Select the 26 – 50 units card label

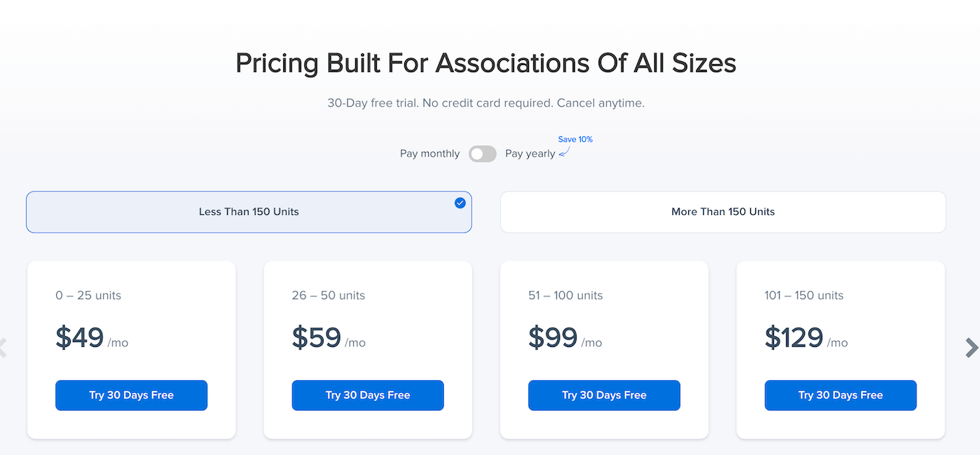(x=329, y=296)
